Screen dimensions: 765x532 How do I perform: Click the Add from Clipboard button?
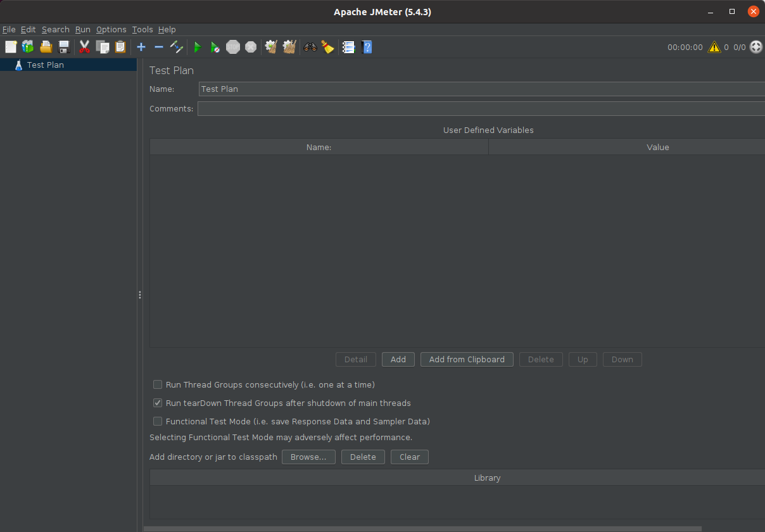click(x=467, y=359)
